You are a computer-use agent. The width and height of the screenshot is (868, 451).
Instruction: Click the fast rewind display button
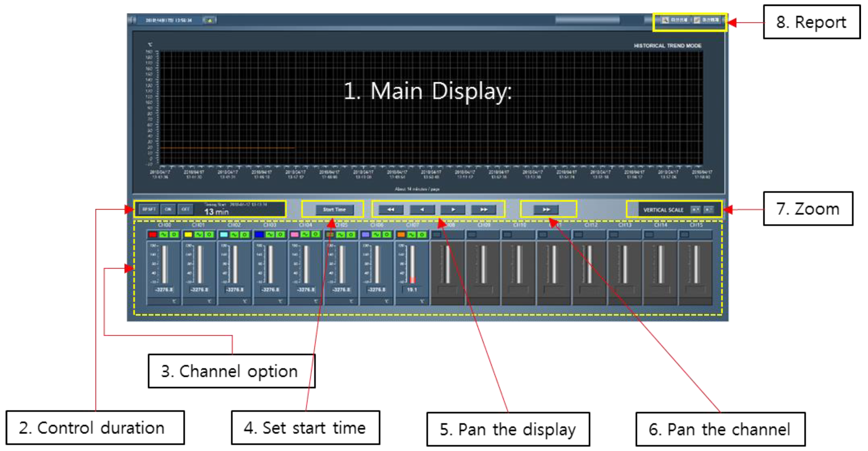[391, 210]
